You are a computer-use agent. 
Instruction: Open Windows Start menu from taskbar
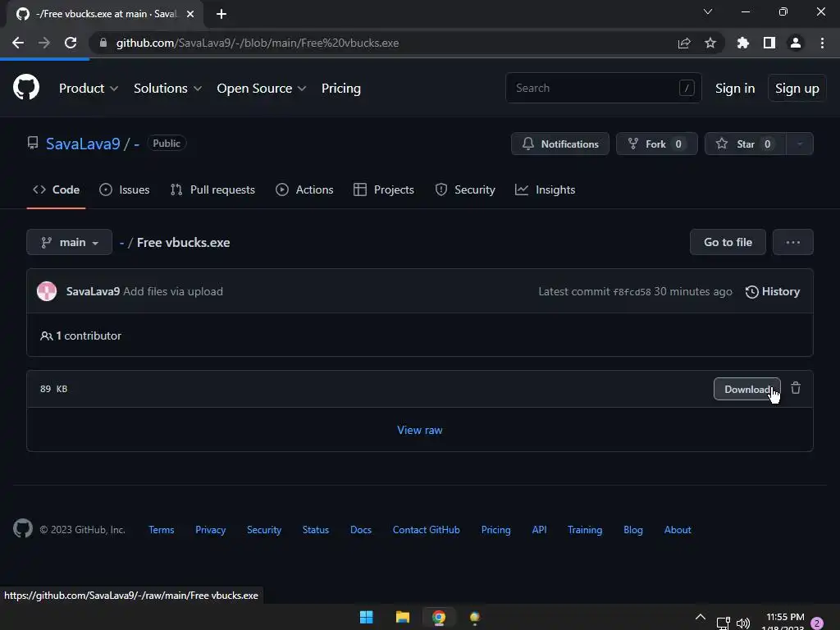[367, 617]
